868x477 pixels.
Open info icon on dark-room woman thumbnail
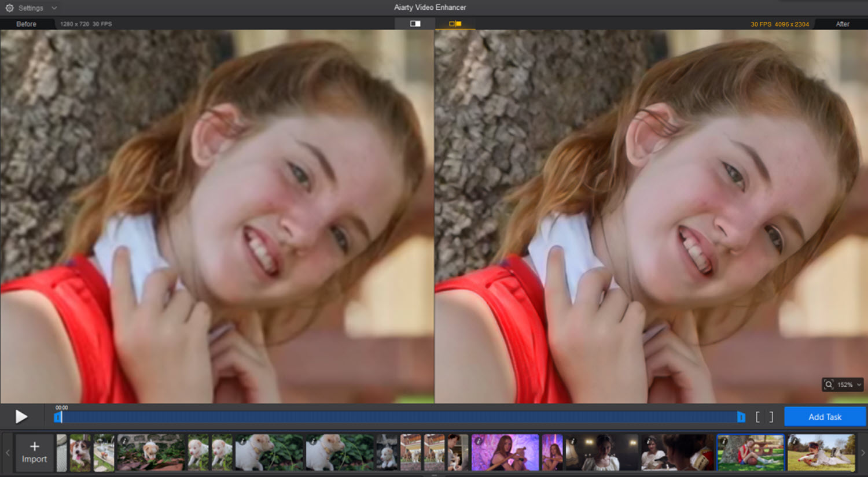pyautogui.click(x=572, y=441)
